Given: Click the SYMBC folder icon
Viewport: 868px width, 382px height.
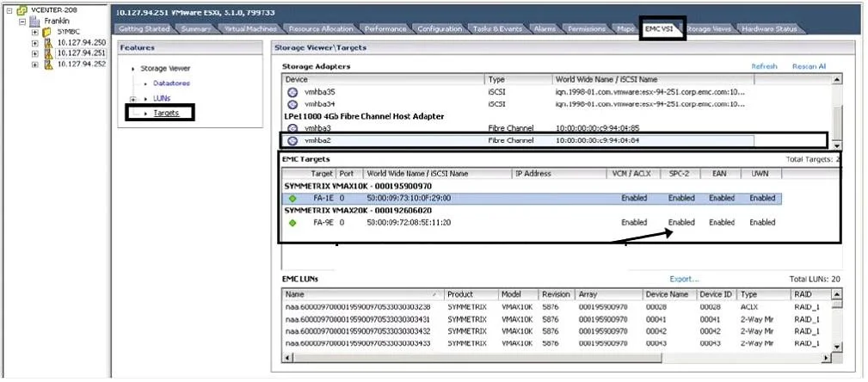Looking at the screenshot, I should [x=47, y=32].
